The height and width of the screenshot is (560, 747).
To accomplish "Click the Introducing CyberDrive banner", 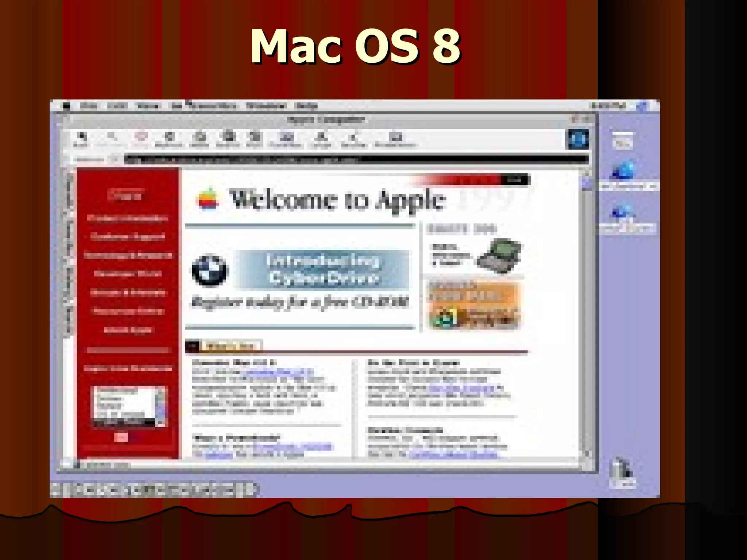I will [323, 270].
